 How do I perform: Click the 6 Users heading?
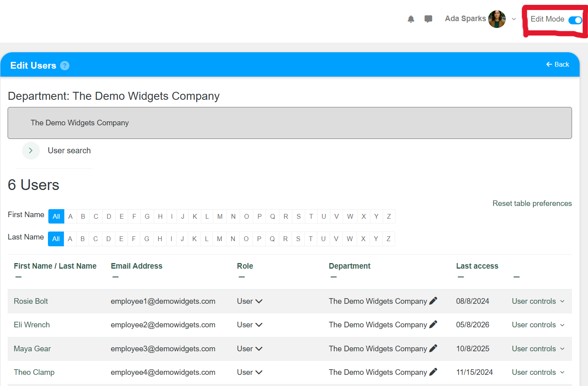(x=34, y=185)
